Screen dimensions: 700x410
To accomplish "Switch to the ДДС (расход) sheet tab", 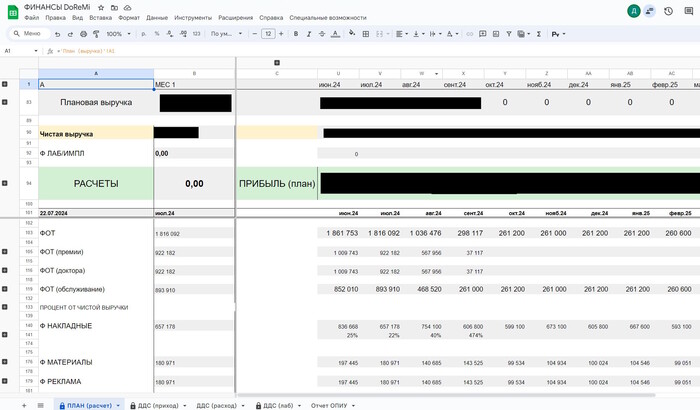I will (x=216, y=405).
